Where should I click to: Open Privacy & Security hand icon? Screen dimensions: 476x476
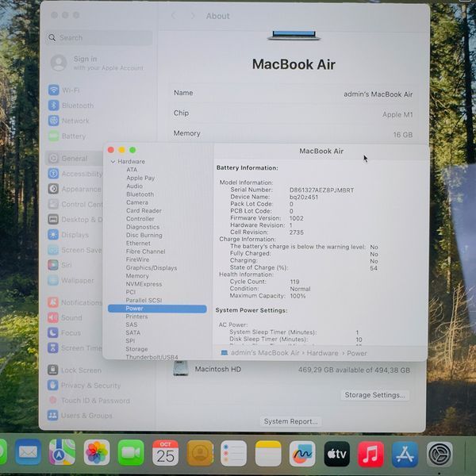53,386
